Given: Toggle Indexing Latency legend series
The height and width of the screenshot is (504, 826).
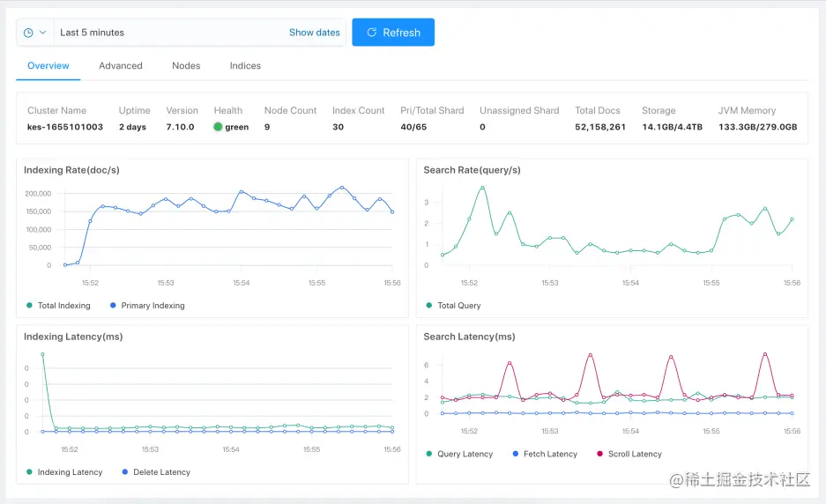Looking at the screenshot, I should (x=64, y=472).
